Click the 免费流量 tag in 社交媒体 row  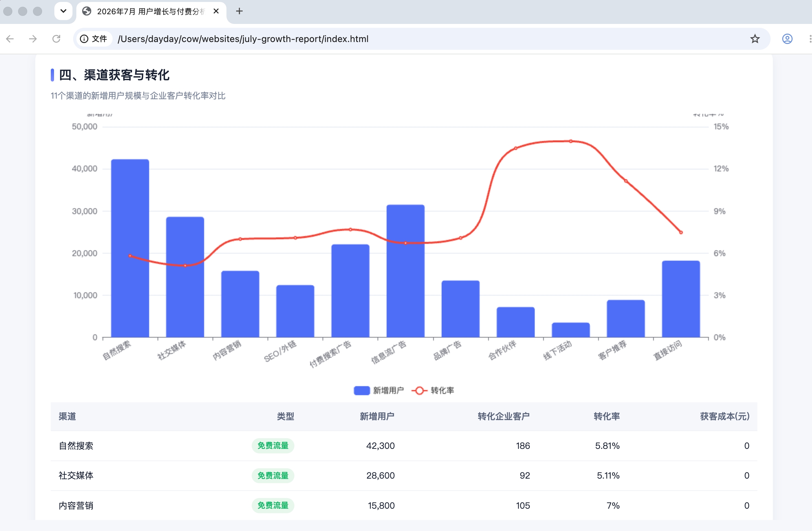(273, 475)
